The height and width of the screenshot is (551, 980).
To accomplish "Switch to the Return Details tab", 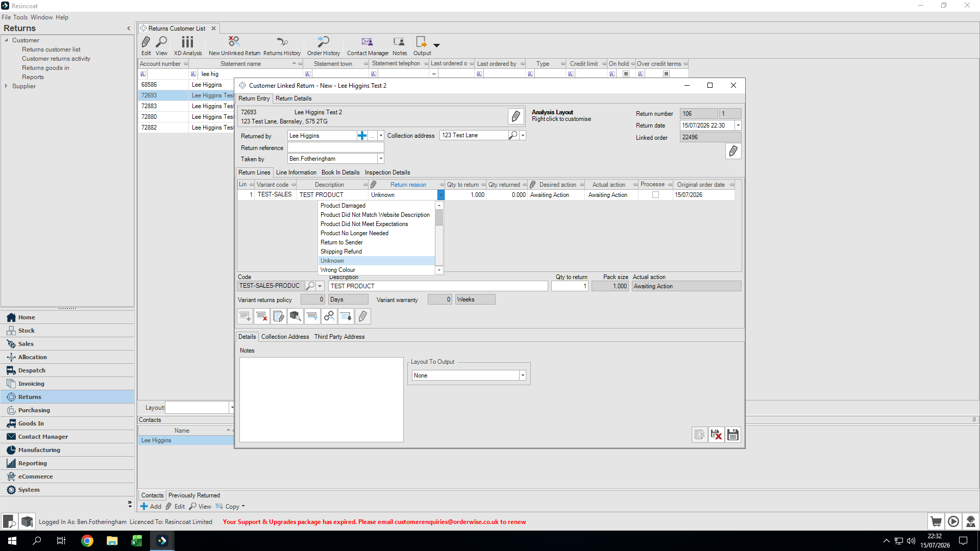I will (293, 98).
